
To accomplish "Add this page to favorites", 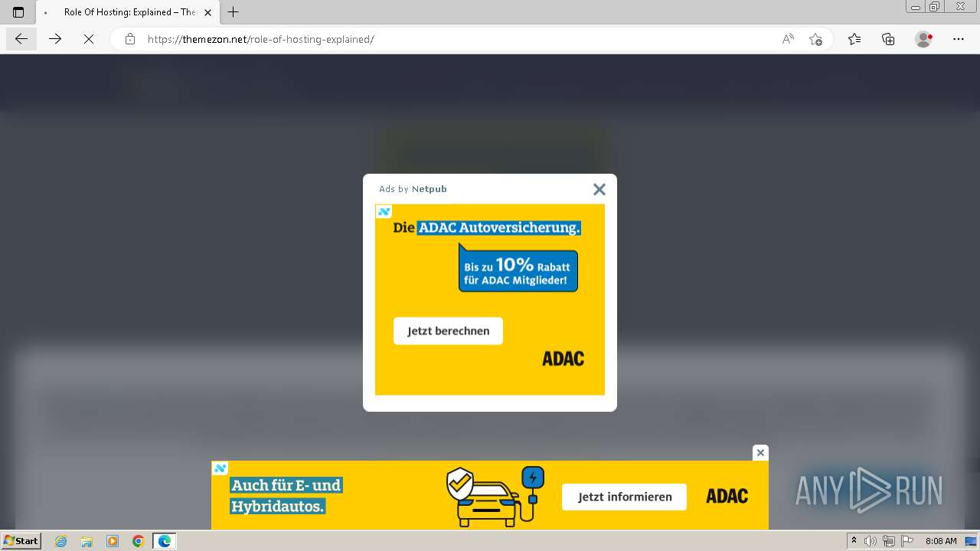I will click(815, 39).
